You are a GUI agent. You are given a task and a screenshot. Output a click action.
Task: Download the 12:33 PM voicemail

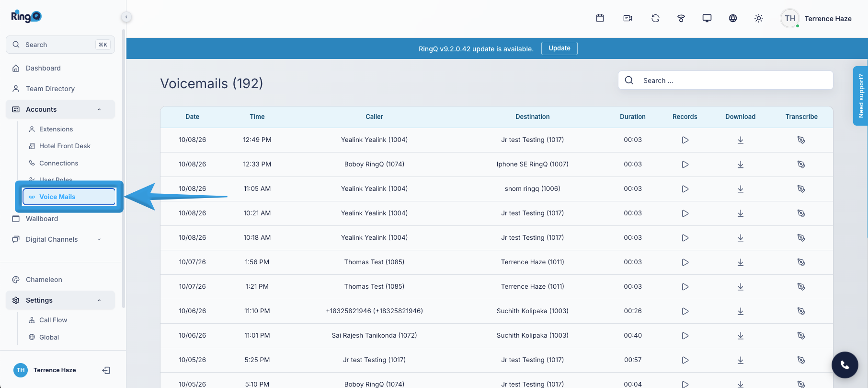(741, 165)
